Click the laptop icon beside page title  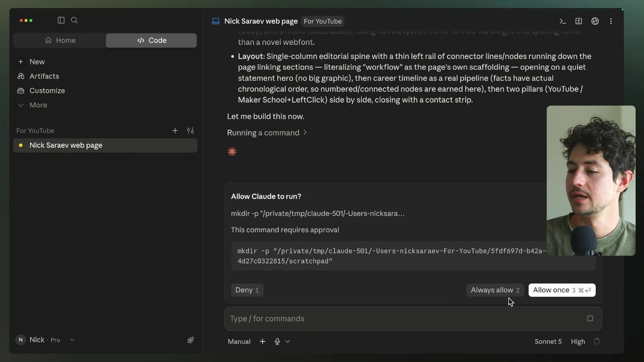pyautogui.click(x=216, y=21)
